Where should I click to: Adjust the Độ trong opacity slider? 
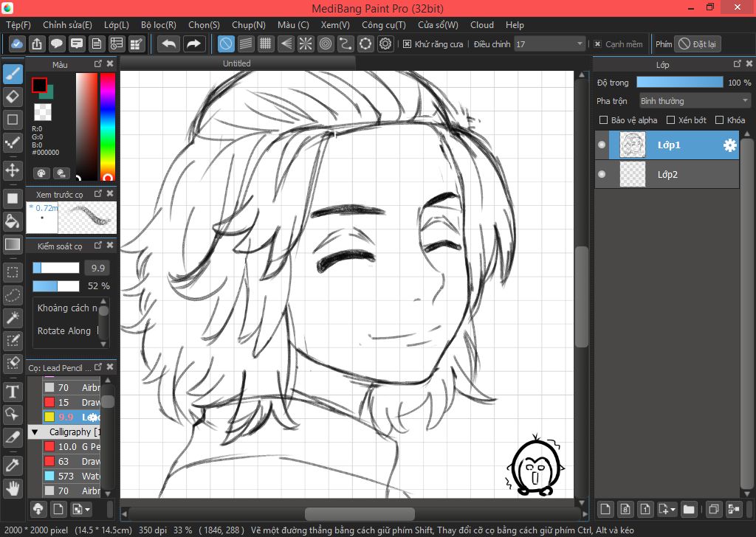[x=679, y=83]
